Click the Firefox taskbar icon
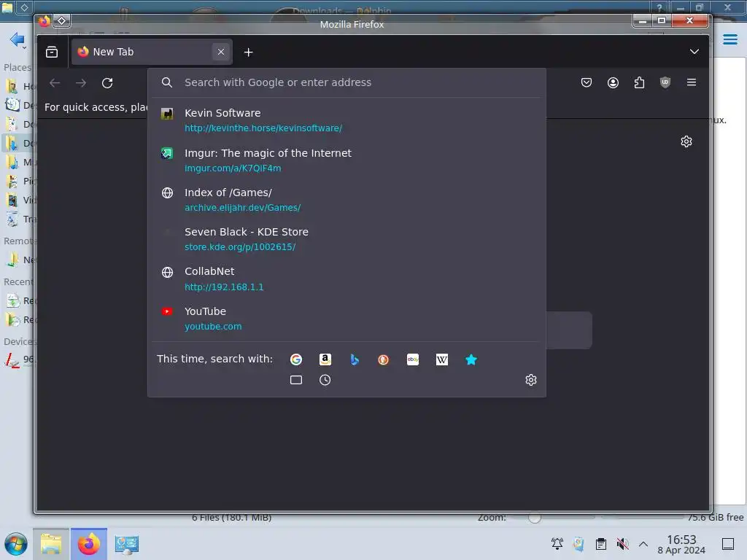The image size is (747, 560). (89, 544)
